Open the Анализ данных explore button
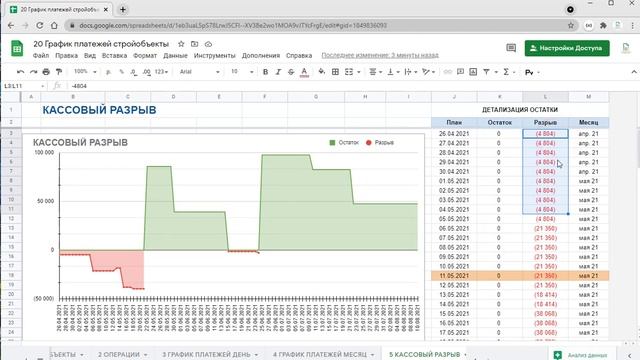 pos(581,355)
